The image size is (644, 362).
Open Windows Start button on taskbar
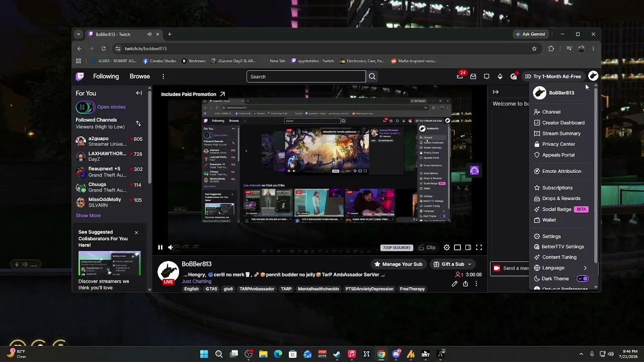(x=204, y=354)
